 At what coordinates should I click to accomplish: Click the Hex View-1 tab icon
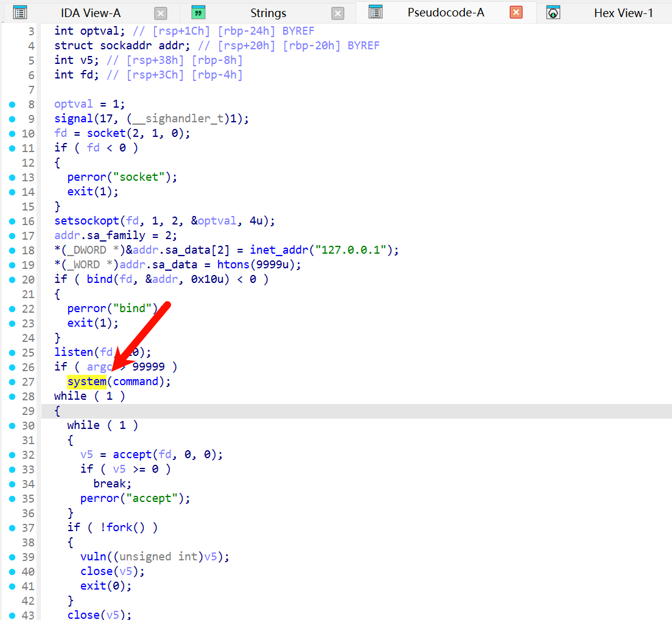tap(553, 13)
